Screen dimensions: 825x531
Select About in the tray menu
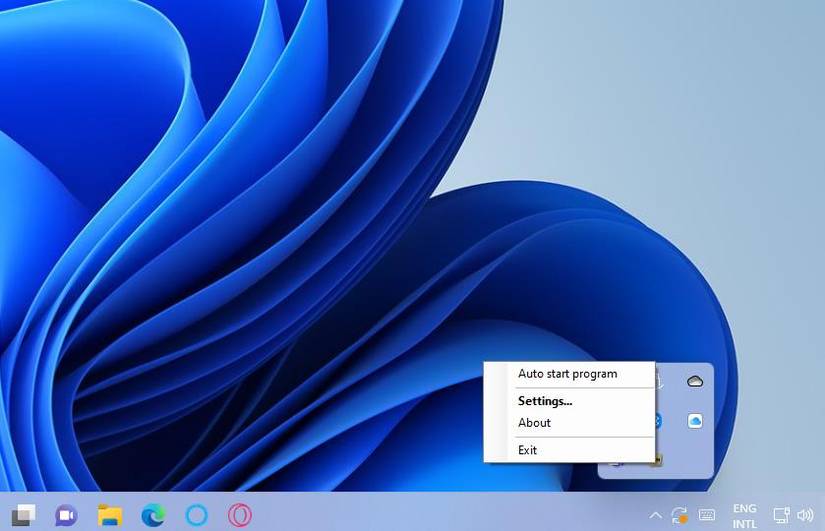(569, 423)
